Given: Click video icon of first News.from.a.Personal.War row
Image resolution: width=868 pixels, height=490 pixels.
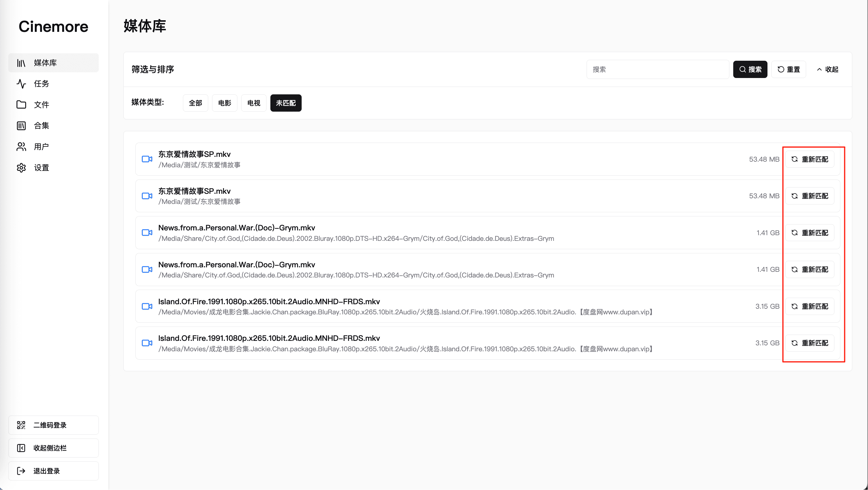Looking at the screenshot, I should [147, 233].
